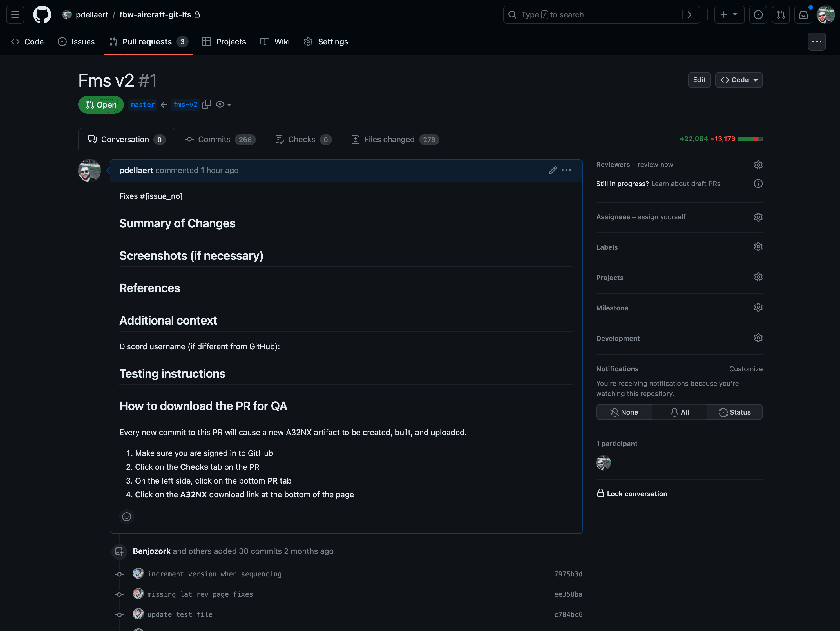Copy the fms-v2 branch name

(207, 104)
